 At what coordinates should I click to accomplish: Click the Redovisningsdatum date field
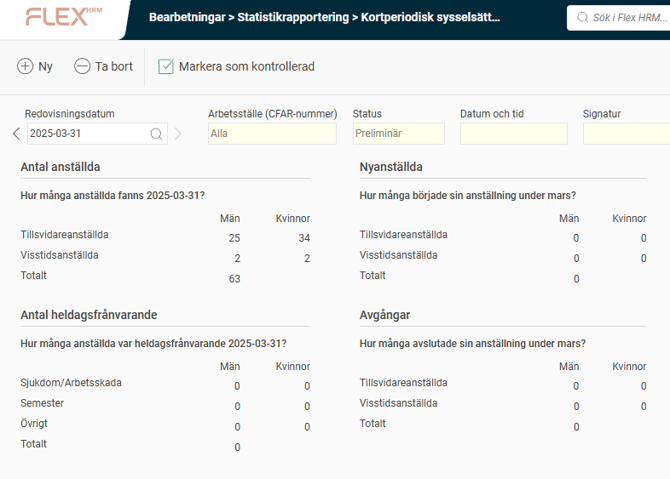[86, 134]
